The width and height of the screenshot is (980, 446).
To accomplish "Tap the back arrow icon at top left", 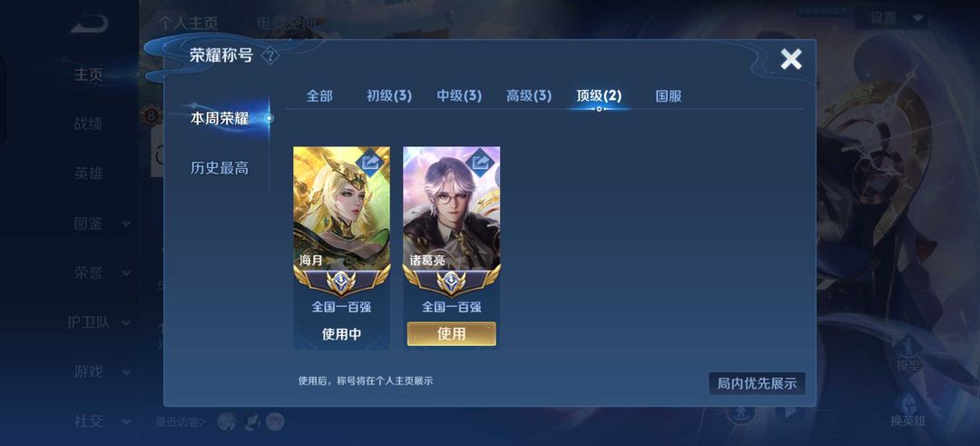I will (89, 24).
